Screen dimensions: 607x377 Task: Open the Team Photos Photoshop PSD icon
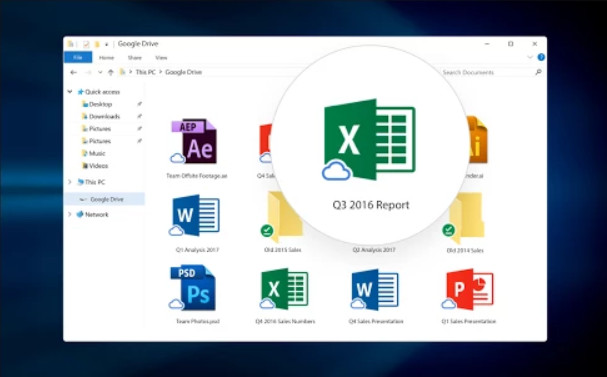(193, 288)
